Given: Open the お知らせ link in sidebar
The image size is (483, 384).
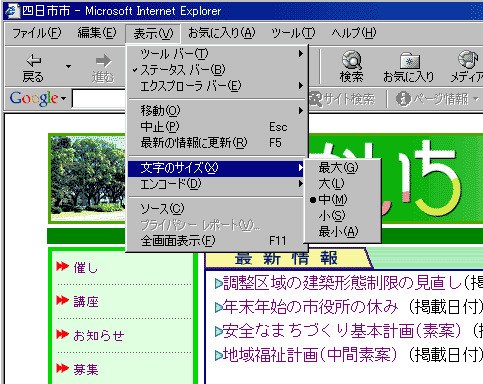Looking at the screenshot, I should click(x=99, y=335).
